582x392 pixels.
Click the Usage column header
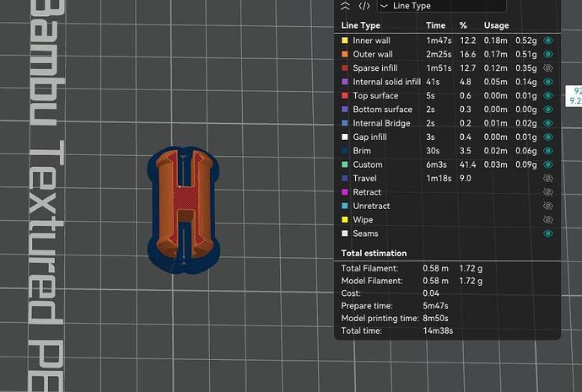point(496,25)
